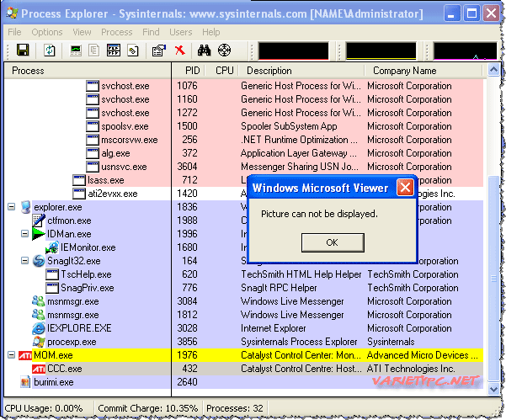This screenshot has width=506, height=420.
Task: Click the IEMonitor.exe icon
Action: (x=52, y=247)
